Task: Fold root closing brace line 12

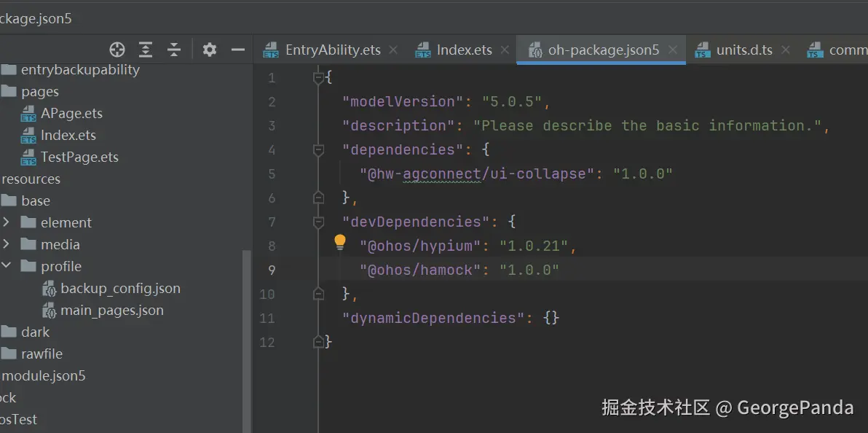Action: [318, 342]
